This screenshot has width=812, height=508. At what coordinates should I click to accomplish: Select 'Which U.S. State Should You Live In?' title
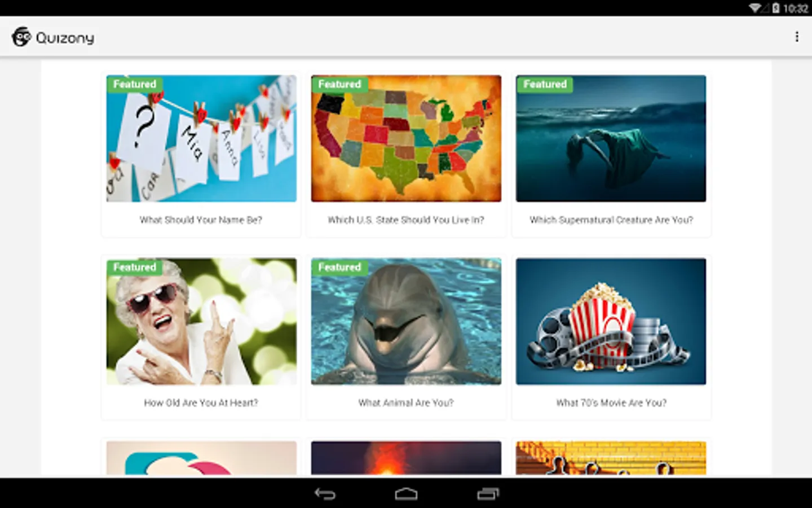(406, 220)
